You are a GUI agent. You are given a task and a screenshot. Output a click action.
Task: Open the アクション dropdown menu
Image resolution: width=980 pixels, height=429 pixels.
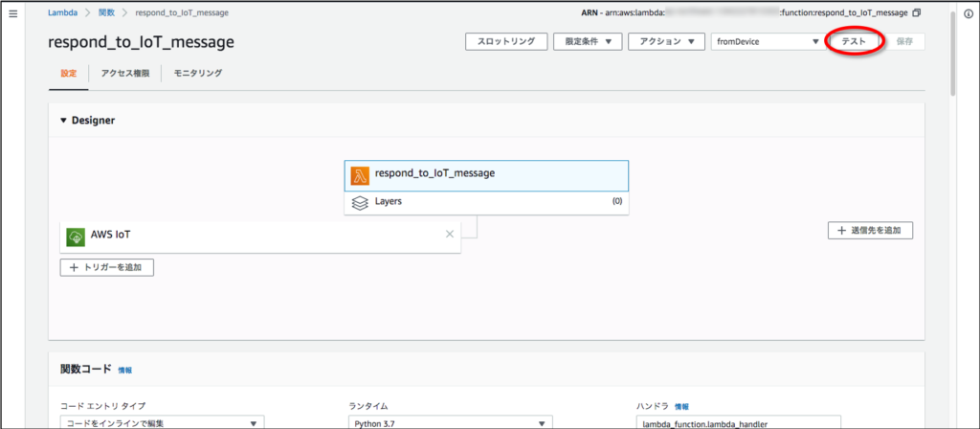click(x=666, y=42)
